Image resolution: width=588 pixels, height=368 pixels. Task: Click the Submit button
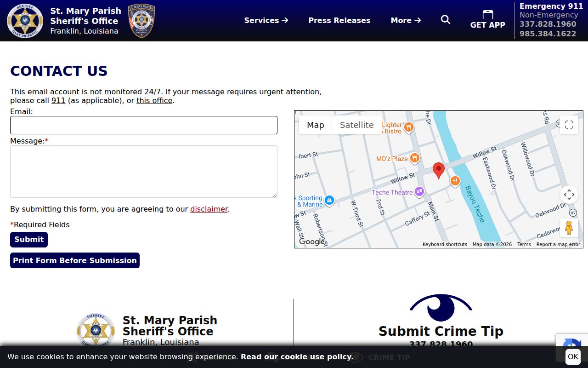click(x=29, y=239)
